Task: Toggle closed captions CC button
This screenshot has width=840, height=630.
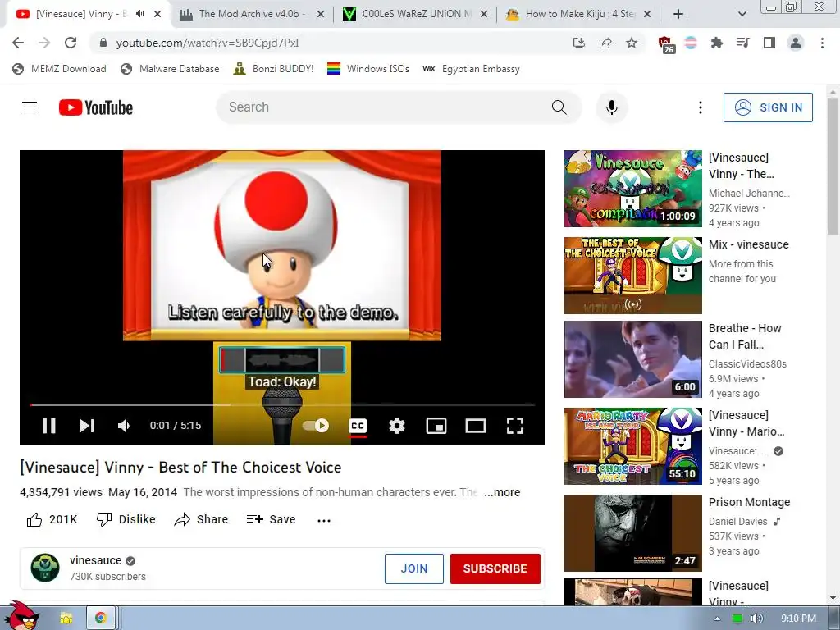Action: point(358,426)
